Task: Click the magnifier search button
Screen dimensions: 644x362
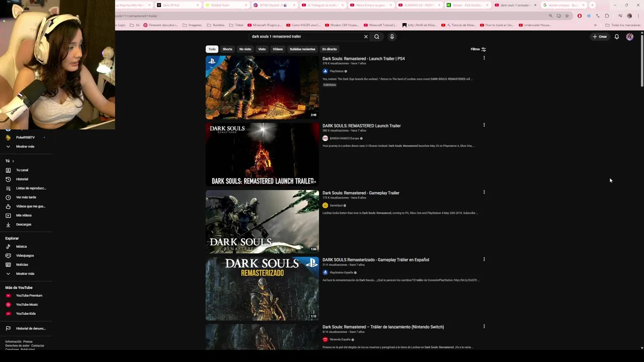Action: tap(377, 37)
